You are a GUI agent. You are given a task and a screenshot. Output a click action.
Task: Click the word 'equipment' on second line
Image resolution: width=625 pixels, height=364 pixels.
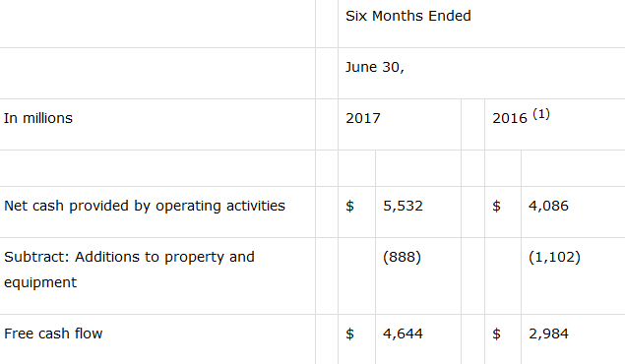(x=40, y=282)
